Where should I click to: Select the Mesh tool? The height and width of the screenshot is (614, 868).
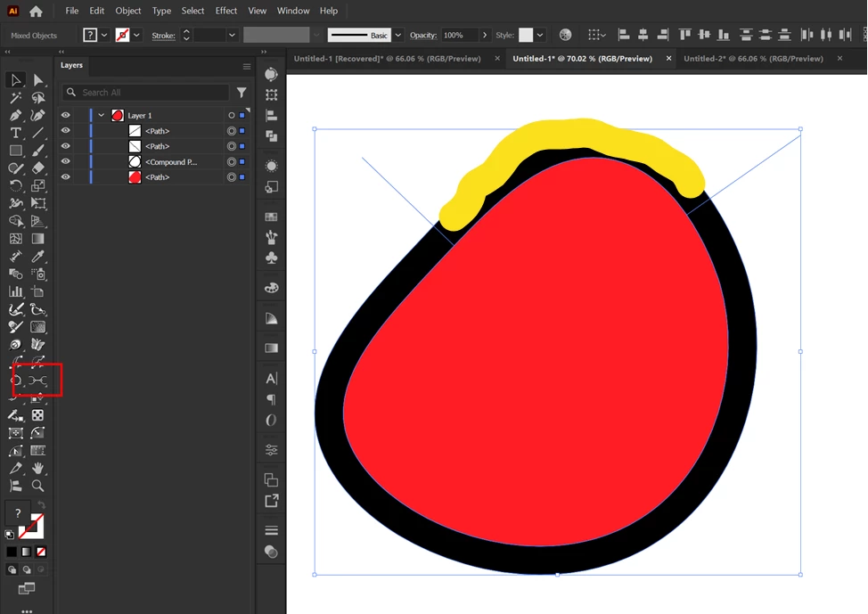[15, 239]
